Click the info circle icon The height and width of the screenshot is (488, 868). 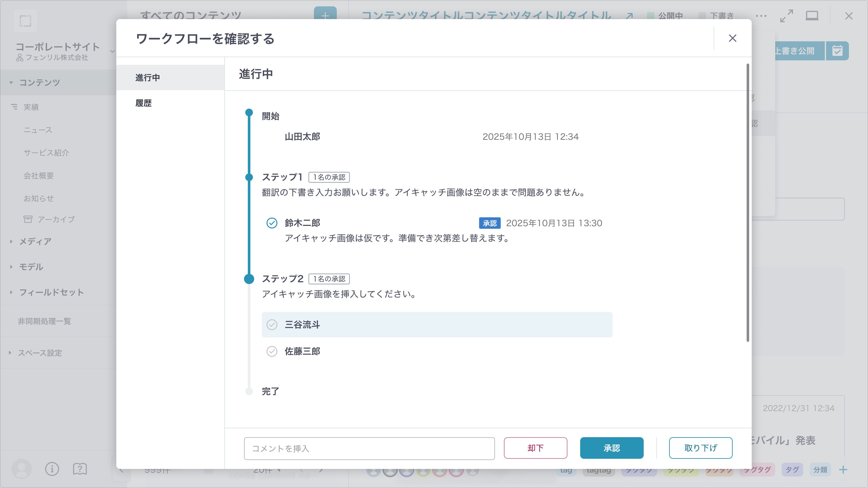pos(52,469)
